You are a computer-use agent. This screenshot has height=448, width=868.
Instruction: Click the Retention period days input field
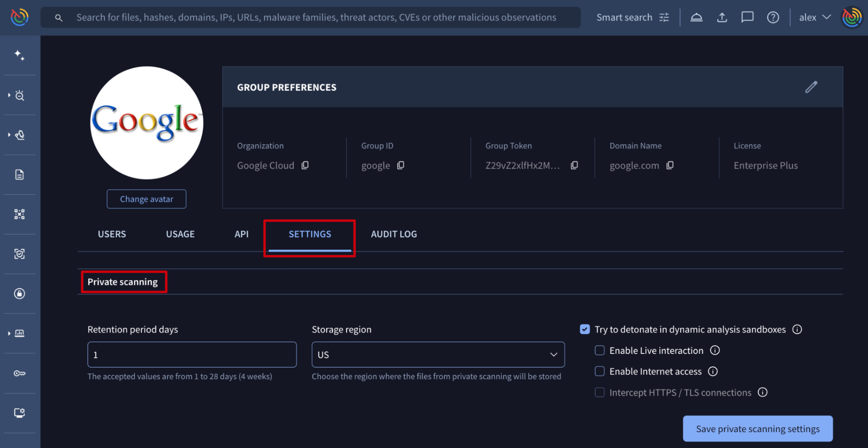192,354
